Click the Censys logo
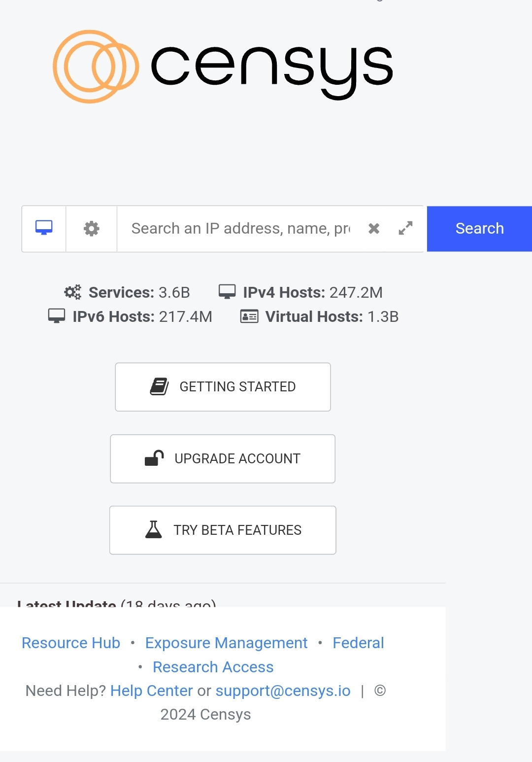 point(223,67)
